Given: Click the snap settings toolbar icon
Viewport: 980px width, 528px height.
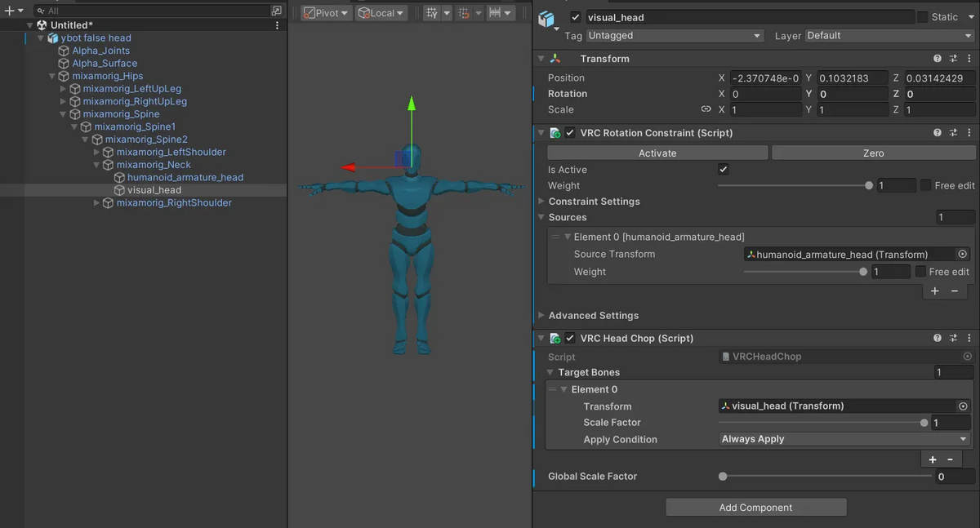Looking at the screenshot, I should click(464, 12).
